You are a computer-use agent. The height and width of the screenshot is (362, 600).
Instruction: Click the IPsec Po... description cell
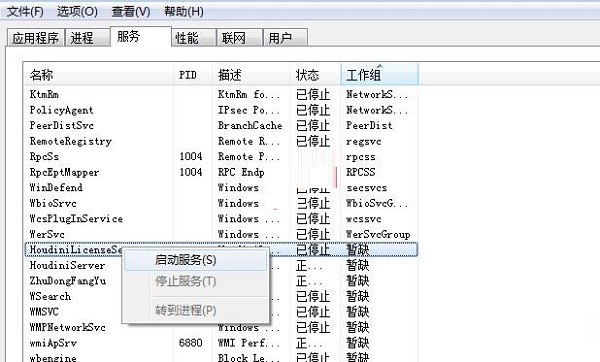[249, 110]
